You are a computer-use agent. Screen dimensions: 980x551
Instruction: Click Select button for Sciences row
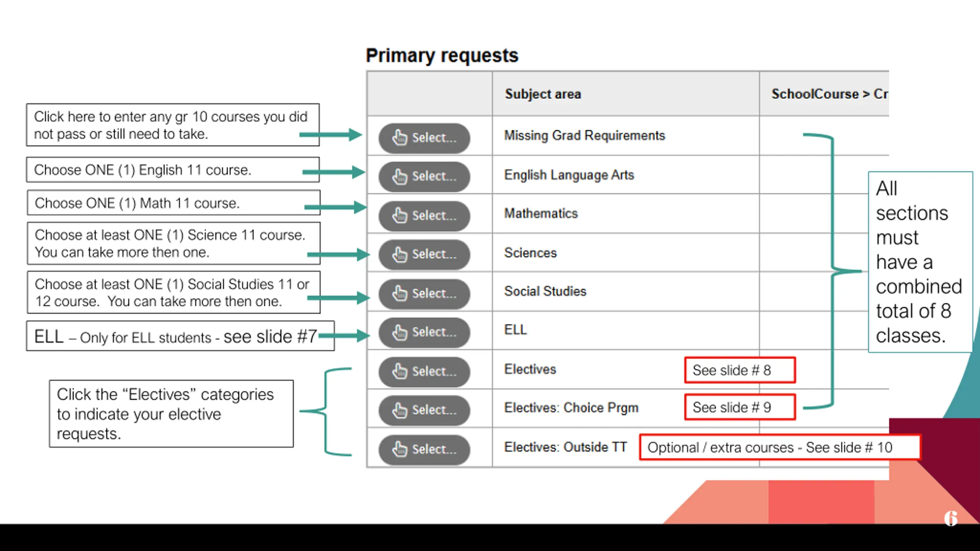click(424, 254)
